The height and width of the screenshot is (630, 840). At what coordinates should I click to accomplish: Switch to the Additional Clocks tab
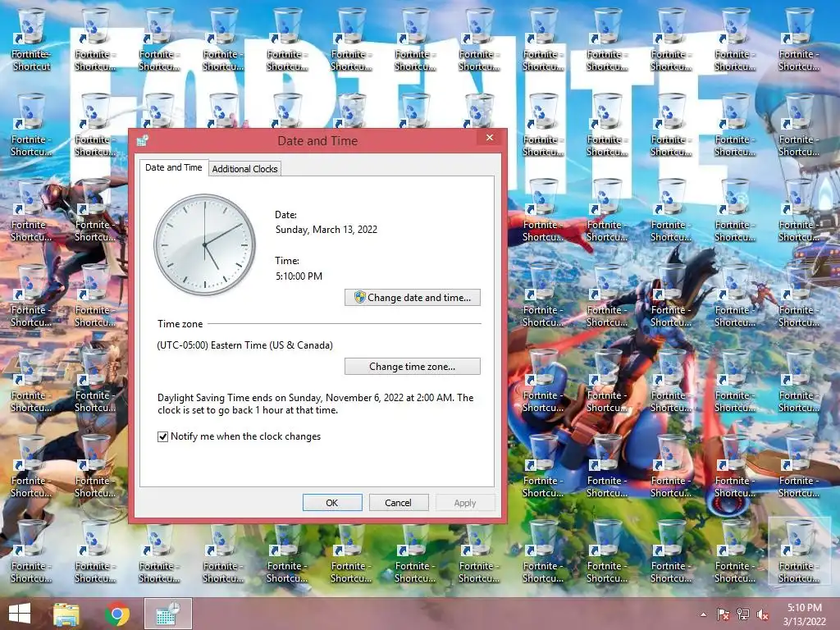[x=244, y=169]
